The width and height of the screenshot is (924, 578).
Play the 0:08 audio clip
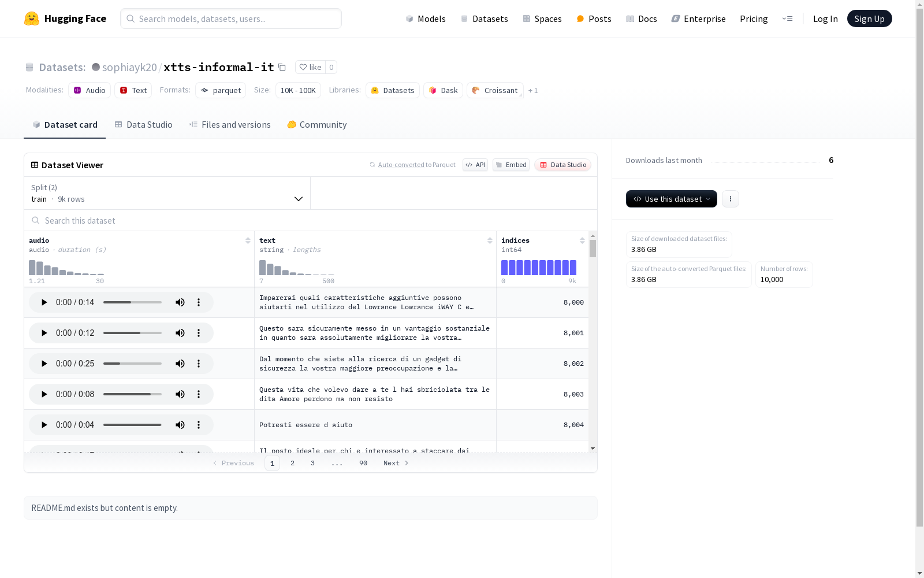click(44, 394)
